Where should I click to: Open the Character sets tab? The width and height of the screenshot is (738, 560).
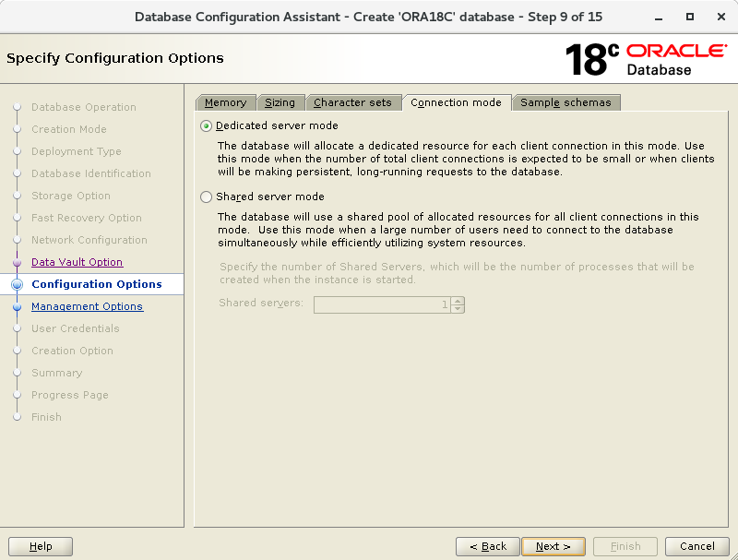coord(352,102)
